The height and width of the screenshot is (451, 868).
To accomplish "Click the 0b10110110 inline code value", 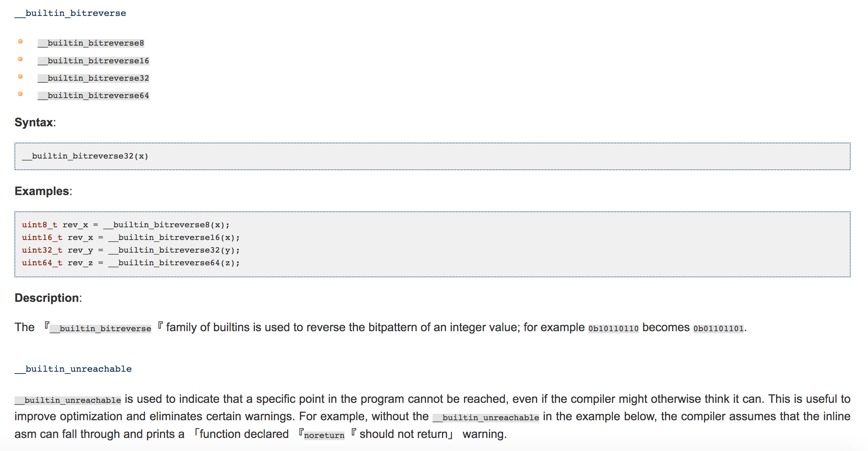I will [613, 329].
